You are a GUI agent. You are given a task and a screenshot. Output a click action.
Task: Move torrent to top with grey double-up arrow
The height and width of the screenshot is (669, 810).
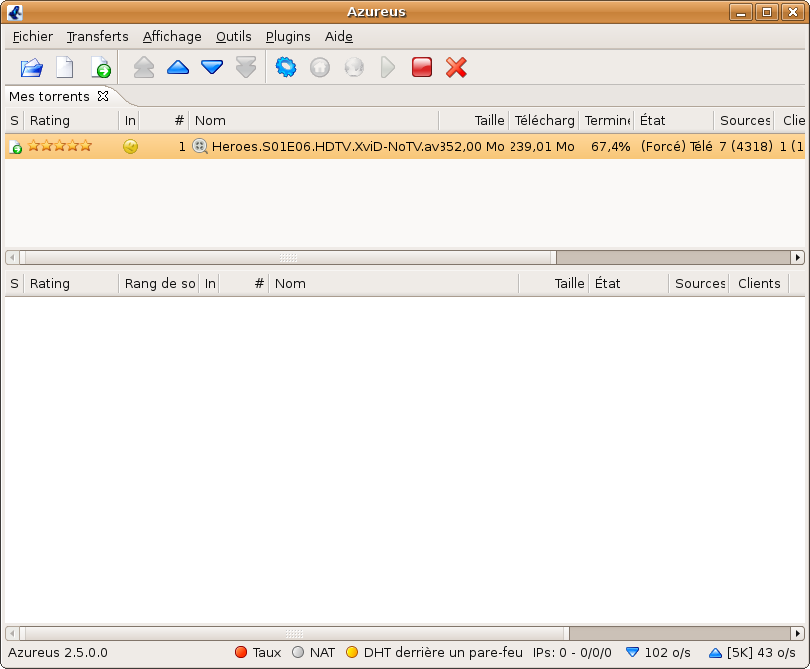pos(144,68)
